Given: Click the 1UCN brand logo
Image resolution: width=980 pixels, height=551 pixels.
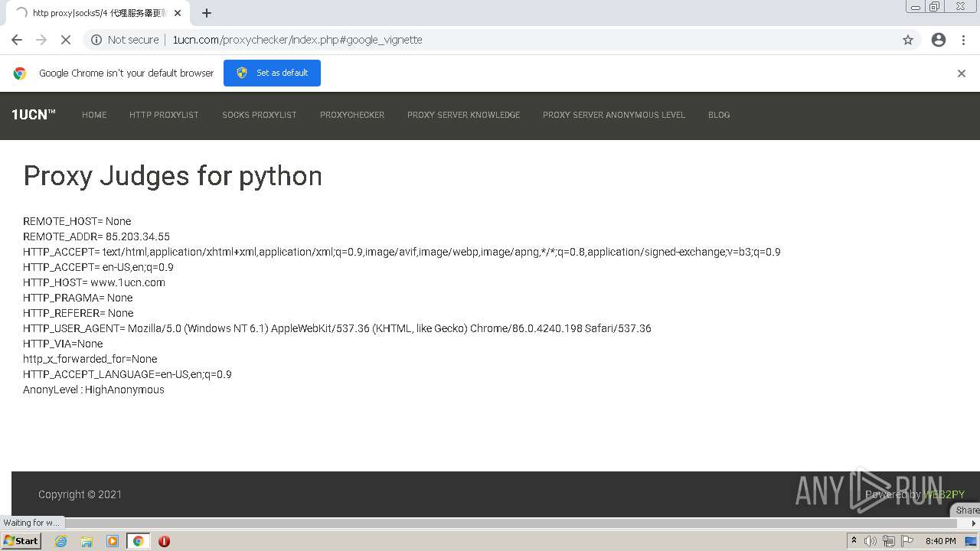Looking at the screenshot, I should coord(34,115).
